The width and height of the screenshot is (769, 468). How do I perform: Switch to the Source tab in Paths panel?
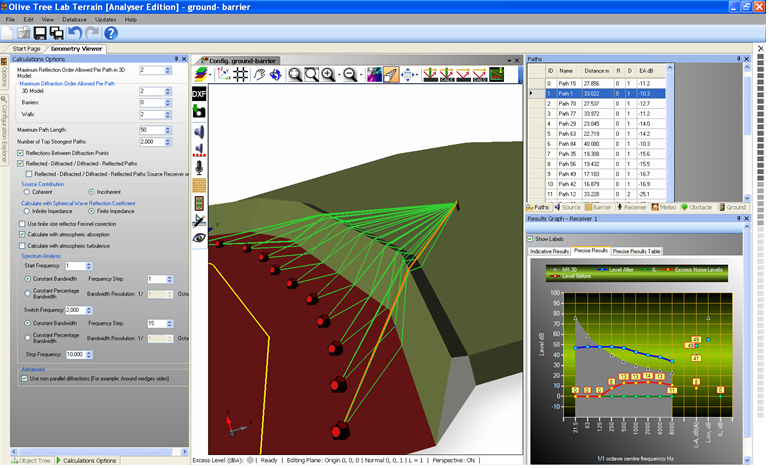coord(567,208)
